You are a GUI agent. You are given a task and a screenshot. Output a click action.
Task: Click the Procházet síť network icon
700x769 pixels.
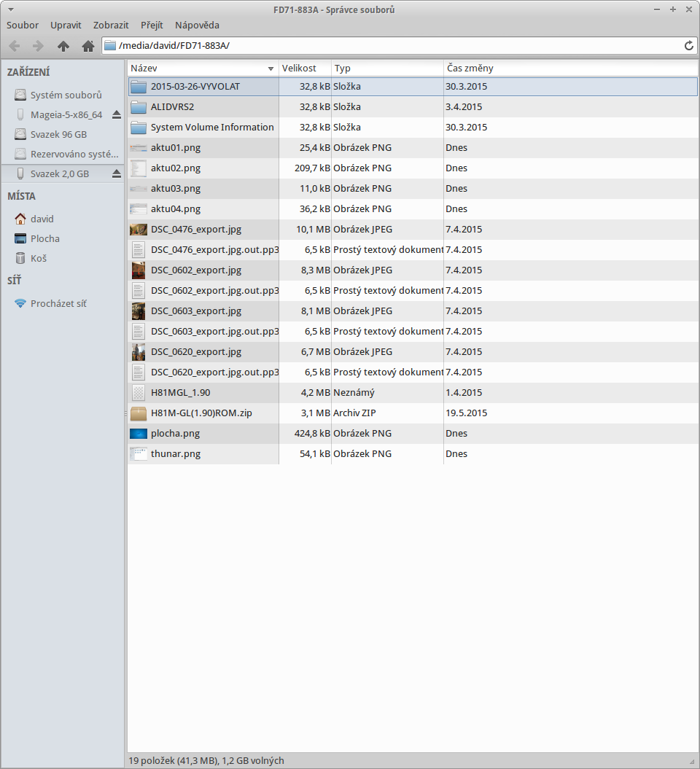(x=20, y=303)
